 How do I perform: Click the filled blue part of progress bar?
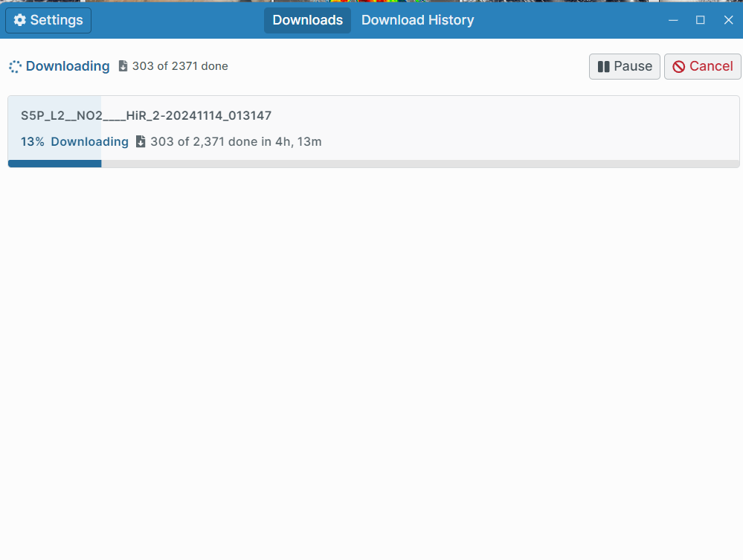[54, 164]
